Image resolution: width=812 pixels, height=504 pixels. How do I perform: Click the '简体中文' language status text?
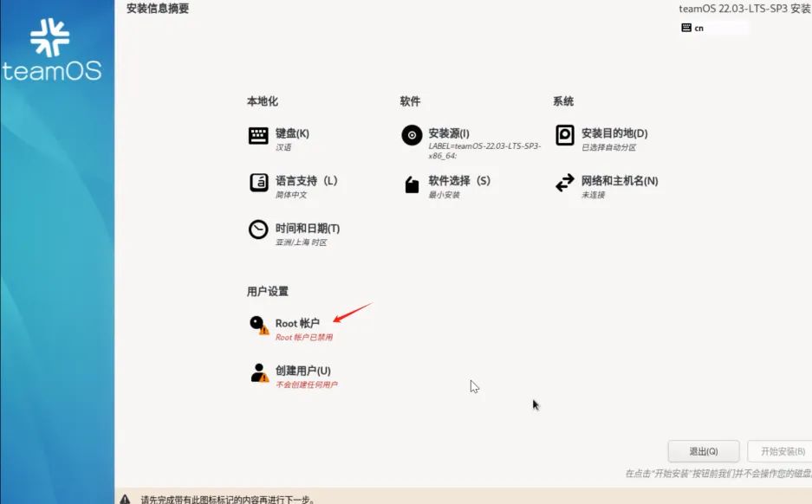[x=291, y=195]
